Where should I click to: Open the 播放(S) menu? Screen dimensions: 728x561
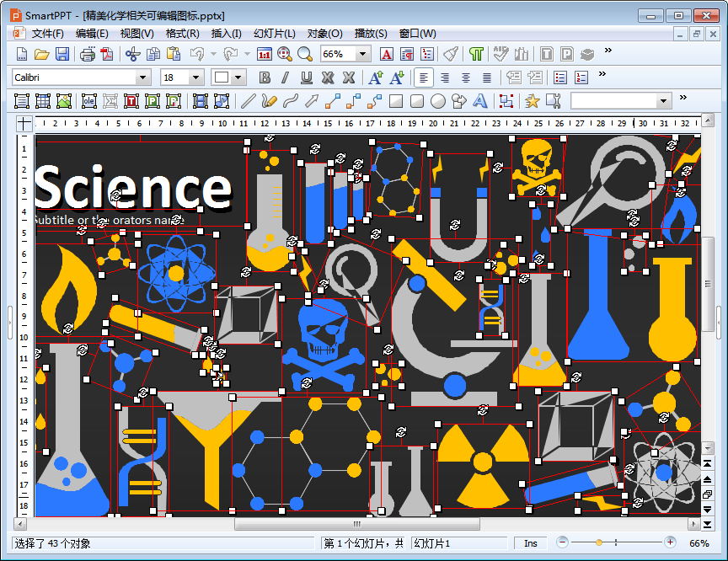(x=371, y=34)
